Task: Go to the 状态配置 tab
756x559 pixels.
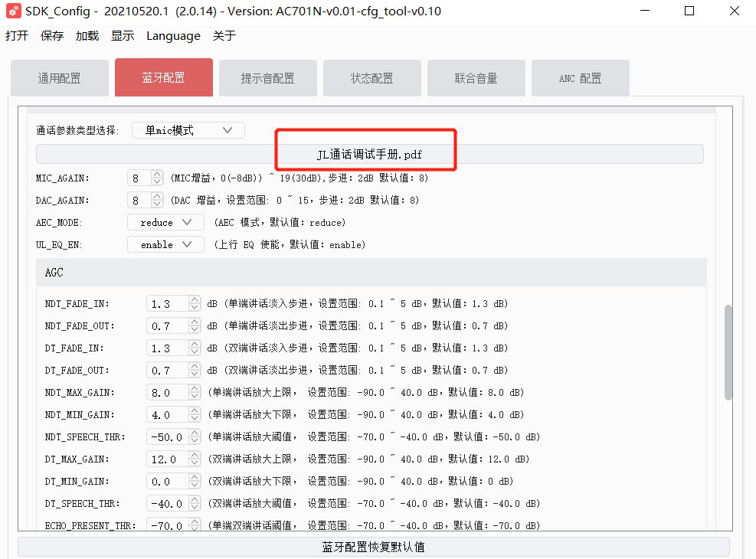Action: [372, 78]
